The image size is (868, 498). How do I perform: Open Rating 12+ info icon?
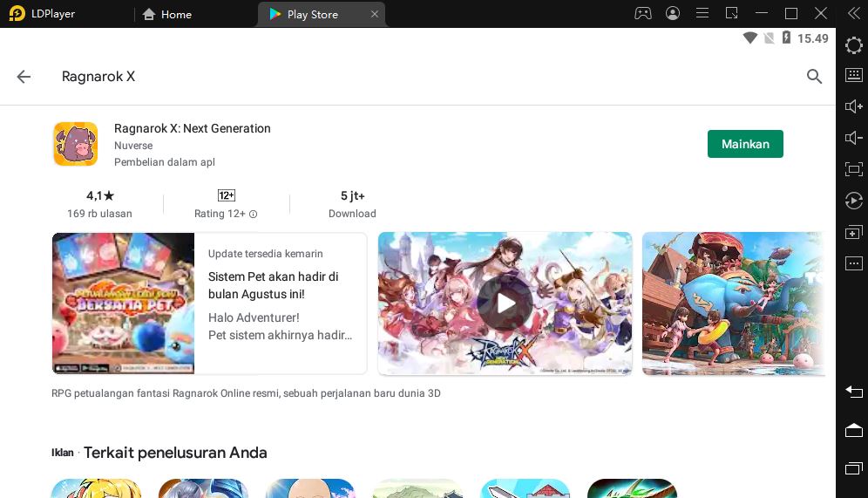coord(253,215)
